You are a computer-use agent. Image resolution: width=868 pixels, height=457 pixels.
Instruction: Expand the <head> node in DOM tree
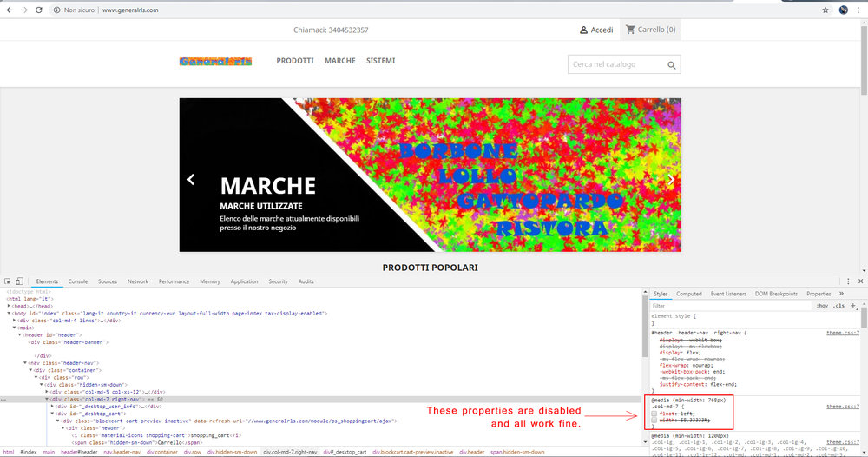(9, 306)
